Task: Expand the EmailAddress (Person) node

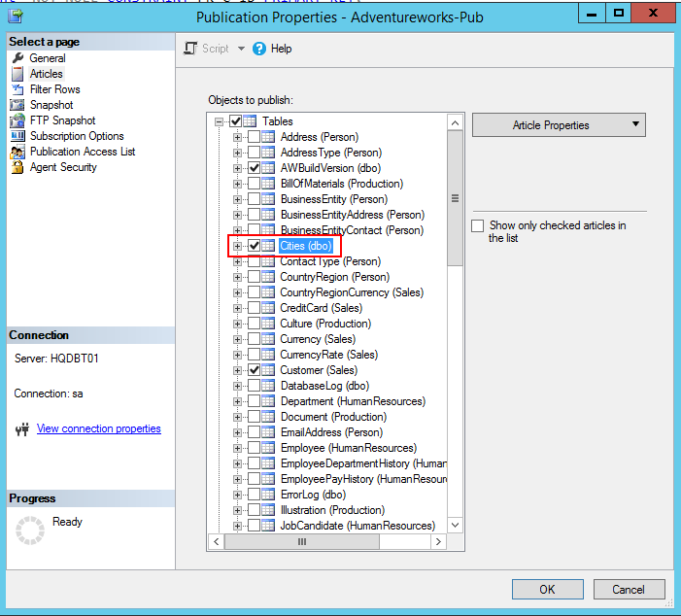Action: [237, 432]
